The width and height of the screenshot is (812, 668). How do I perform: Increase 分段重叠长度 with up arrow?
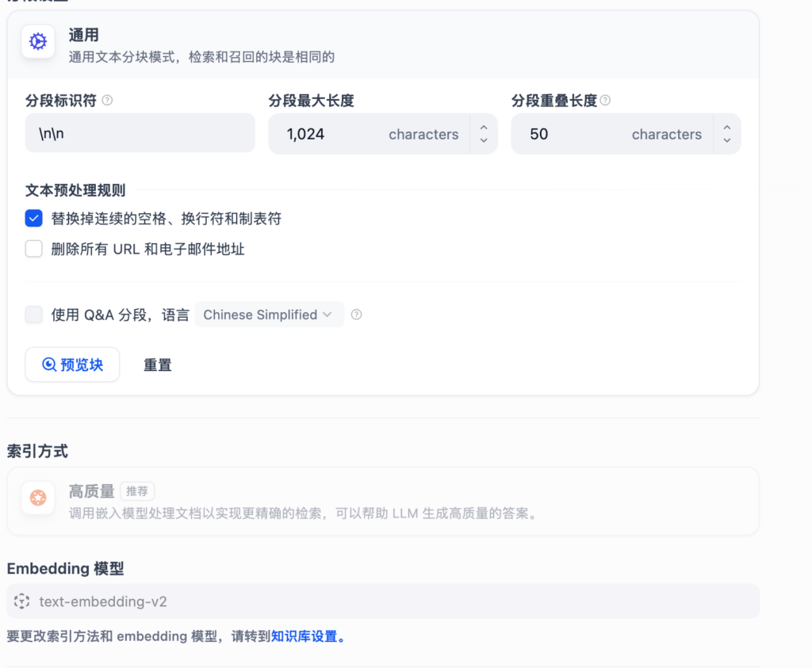coord(727,128)
